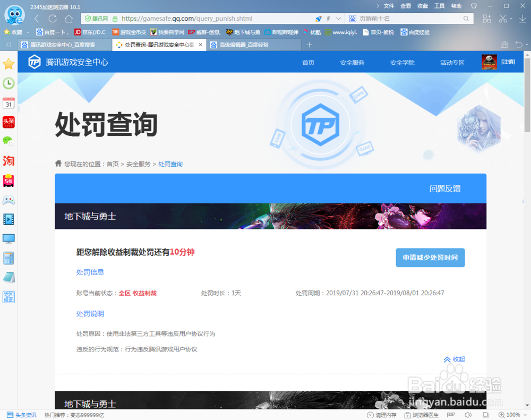Open Taobao from the left sidebar

point(8,160)
